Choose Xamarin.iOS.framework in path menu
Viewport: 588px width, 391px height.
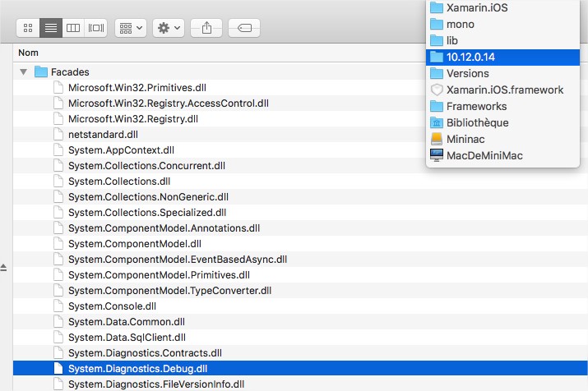pos(502,90)
